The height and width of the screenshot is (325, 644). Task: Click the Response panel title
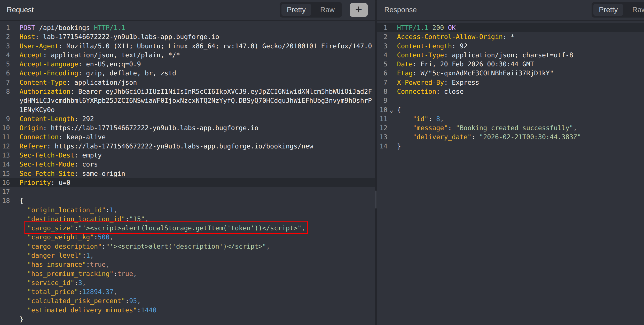click(400, 10)
